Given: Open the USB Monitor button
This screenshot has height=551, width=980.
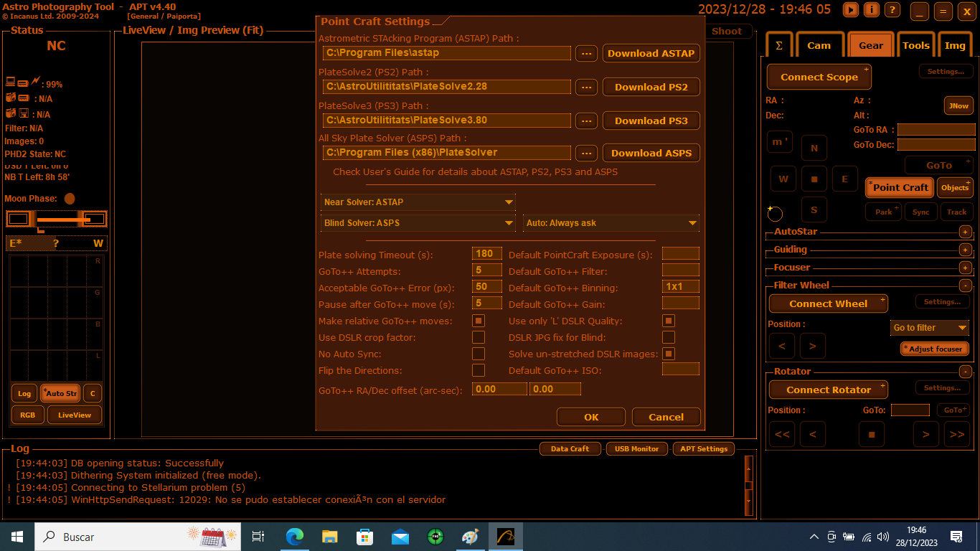Looking at the screenshot, I should point(636,449).
